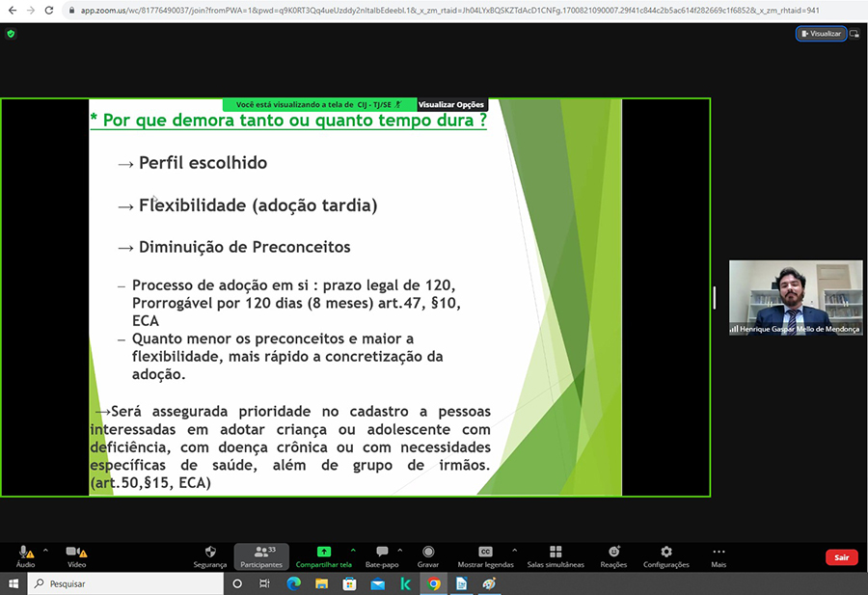Click the Visualizar layout button

(821, 34)
